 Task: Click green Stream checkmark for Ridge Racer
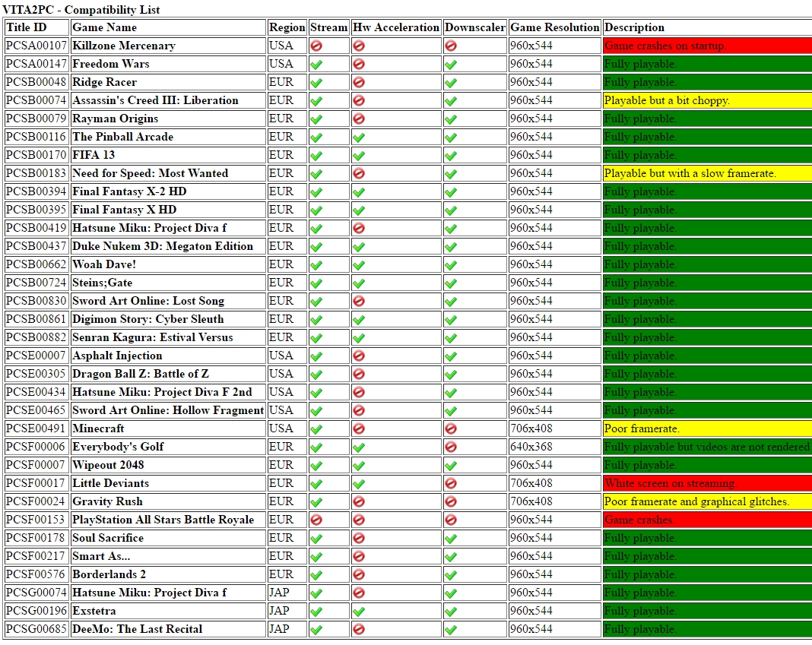point(316,83)
